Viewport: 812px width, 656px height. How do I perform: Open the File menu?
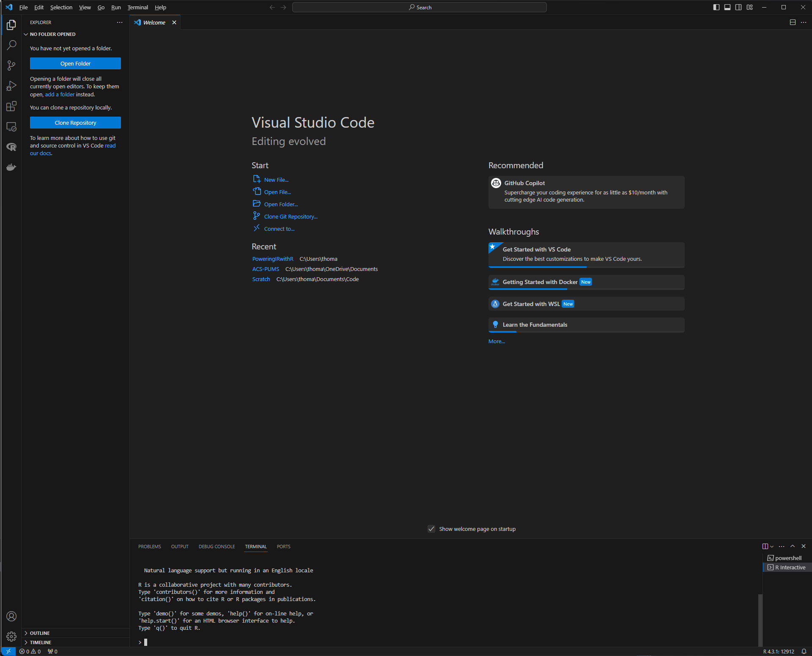point(23,7)
